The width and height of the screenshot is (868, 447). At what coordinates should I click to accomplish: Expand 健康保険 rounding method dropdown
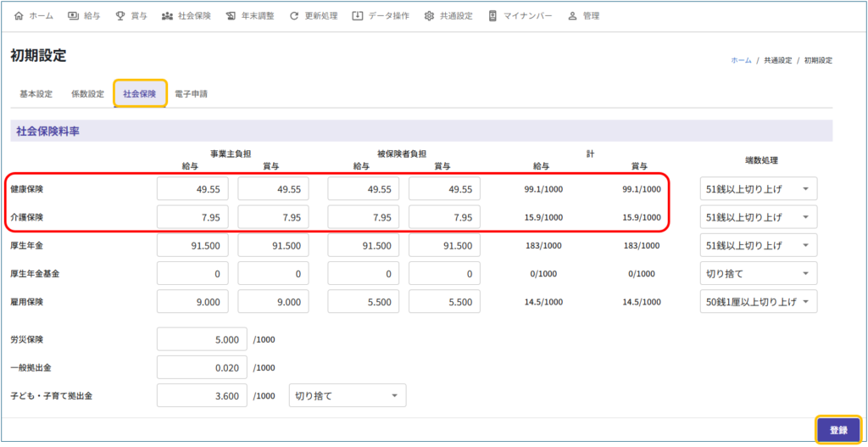(758, 189)
